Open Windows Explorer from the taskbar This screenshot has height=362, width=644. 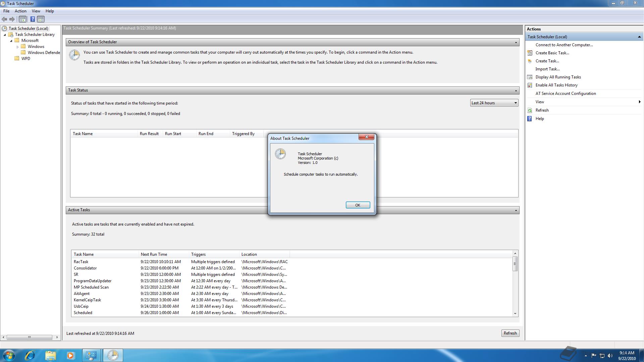(50, 355)
